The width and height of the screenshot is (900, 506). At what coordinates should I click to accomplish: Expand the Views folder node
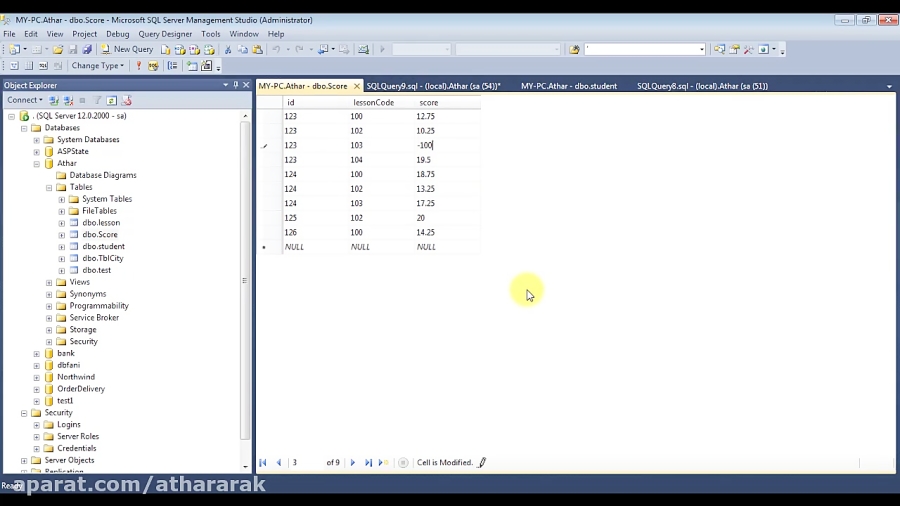[x=49, y=282]
